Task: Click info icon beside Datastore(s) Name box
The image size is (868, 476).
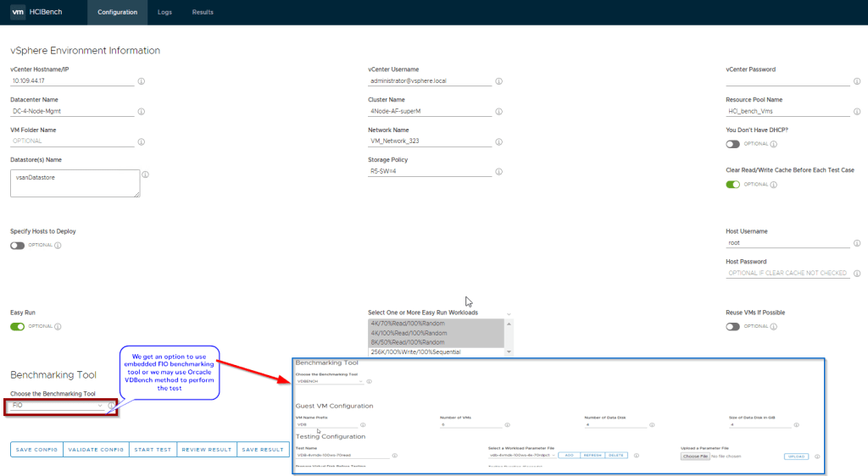Action: 146,175
